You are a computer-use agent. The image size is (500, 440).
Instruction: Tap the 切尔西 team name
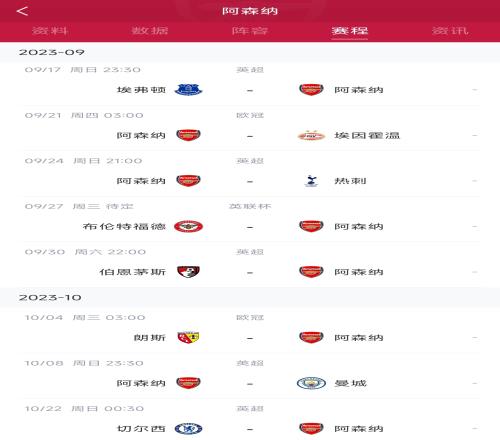(x=141, y=429)
